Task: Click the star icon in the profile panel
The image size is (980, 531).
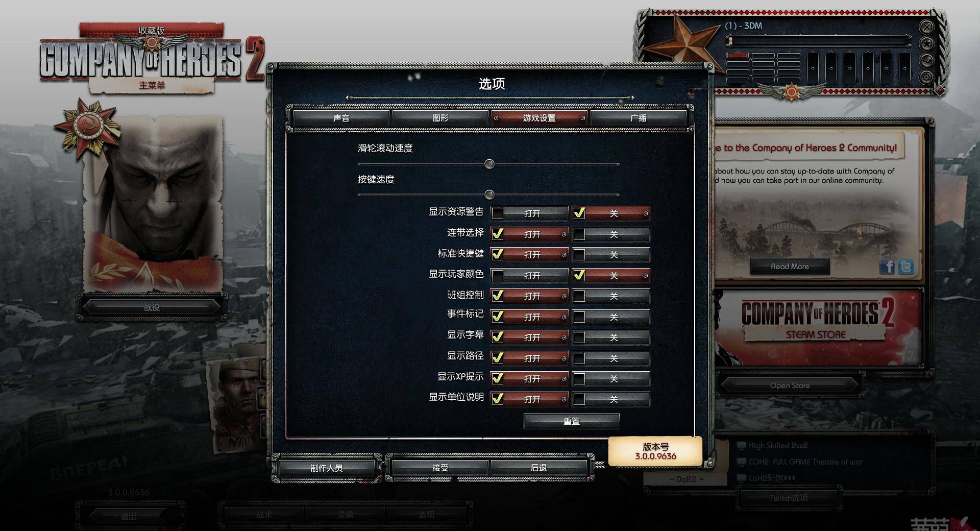Action: tap(926, 43)
